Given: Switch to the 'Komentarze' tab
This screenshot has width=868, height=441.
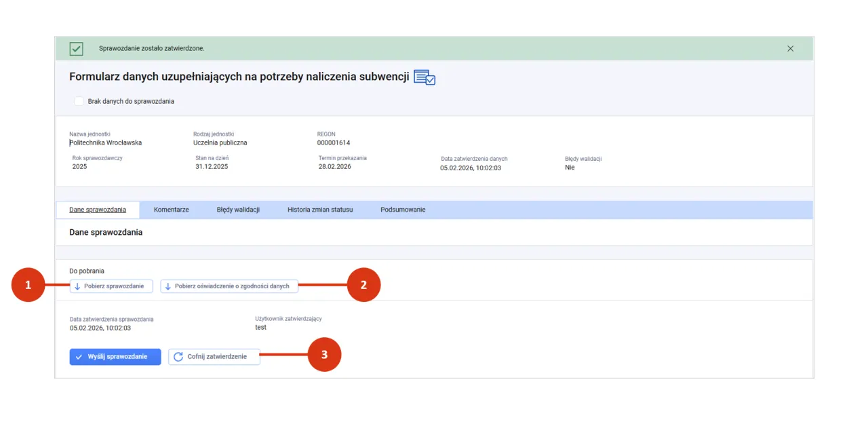Looking at the screenshot, I should (x=171, y=210).
